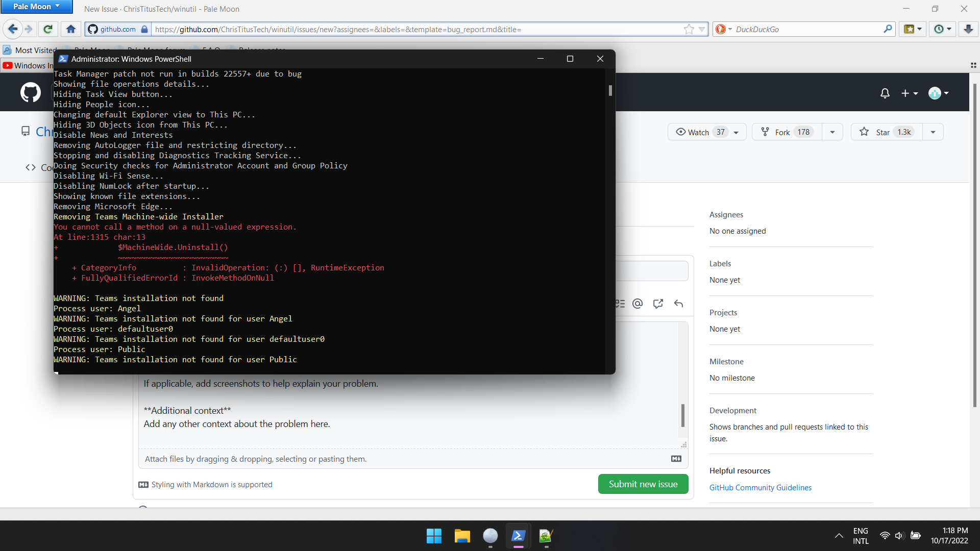Open the clock and date 1:18 PM
980x551 pixels.
pos(949,536)
